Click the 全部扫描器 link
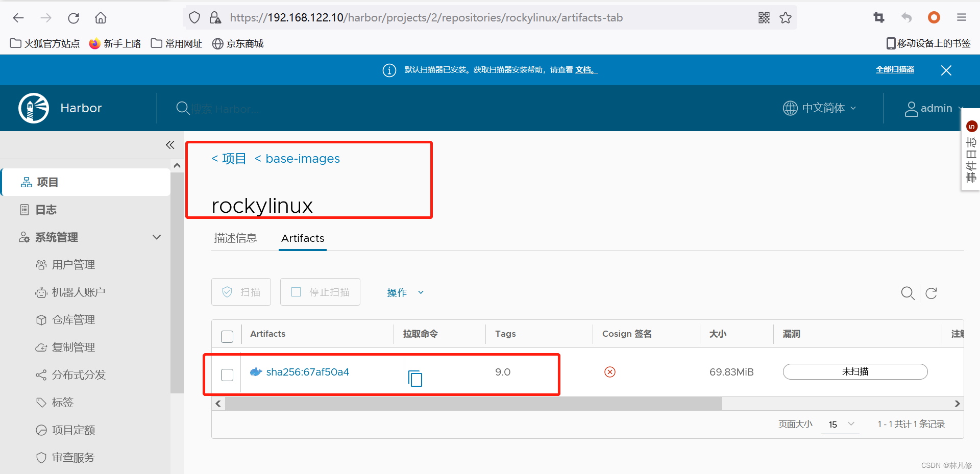980x474 pixels. point(895,69)
